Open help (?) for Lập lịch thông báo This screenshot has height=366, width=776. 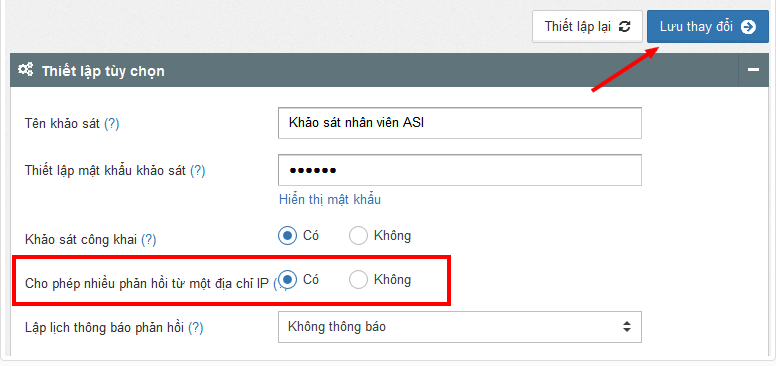coord(196,327)
